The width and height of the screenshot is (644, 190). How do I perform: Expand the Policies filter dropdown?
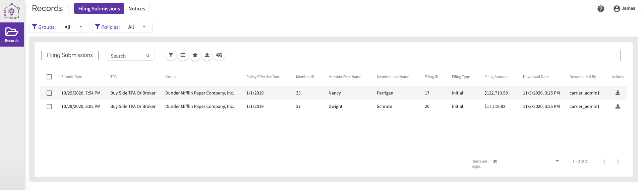click(x=122, y=27)
